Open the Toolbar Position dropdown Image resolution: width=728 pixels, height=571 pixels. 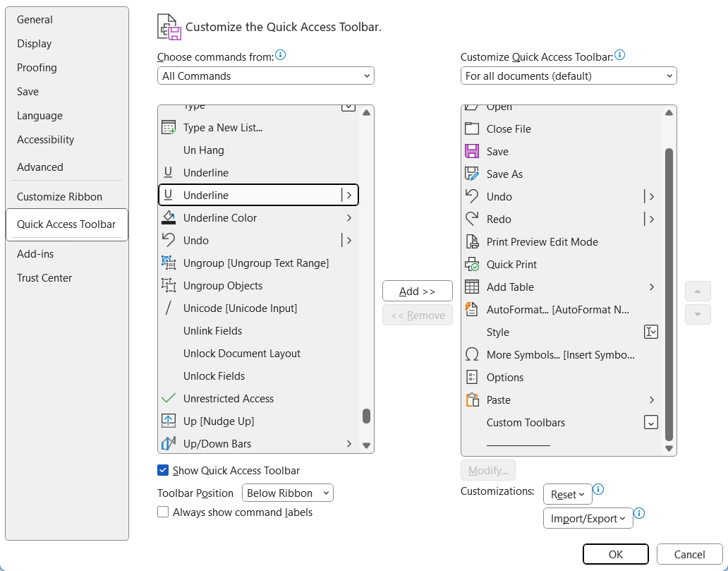pos(287,493)
